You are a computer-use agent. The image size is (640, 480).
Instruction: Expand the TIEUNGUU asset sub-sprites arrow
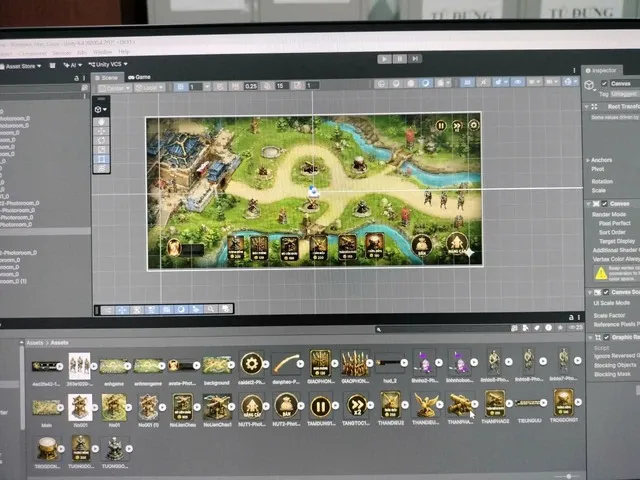click(543, 403)
